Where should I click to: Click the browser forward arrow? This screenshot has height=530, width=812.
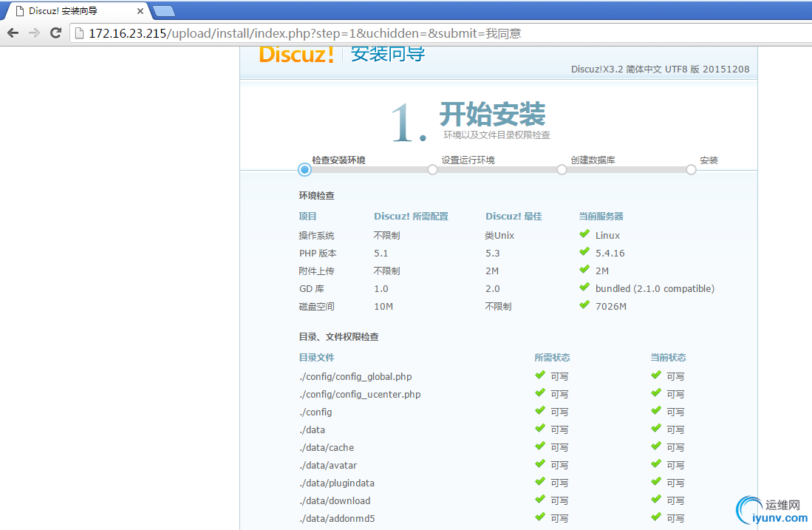click(x=34, y=33)
